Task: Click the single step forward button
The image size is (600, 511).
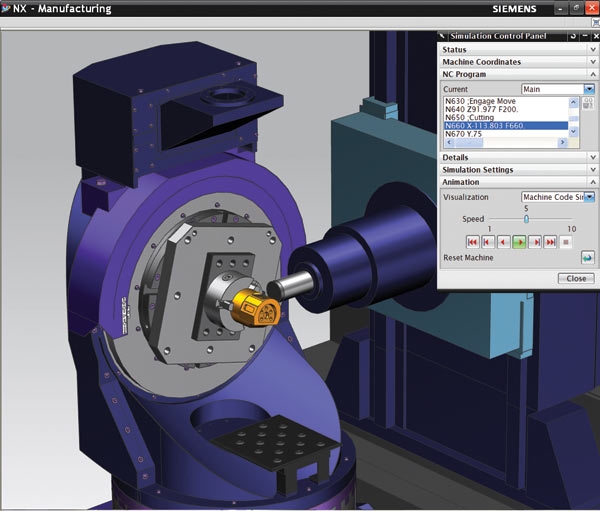Action: coord(535,242)
